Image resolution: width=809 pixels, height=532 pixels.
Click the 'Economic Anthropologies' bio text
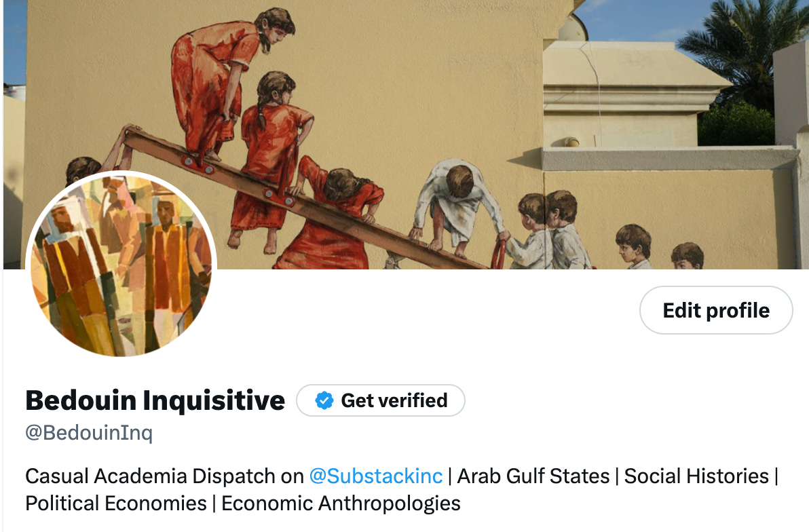(x=341, y=503)
